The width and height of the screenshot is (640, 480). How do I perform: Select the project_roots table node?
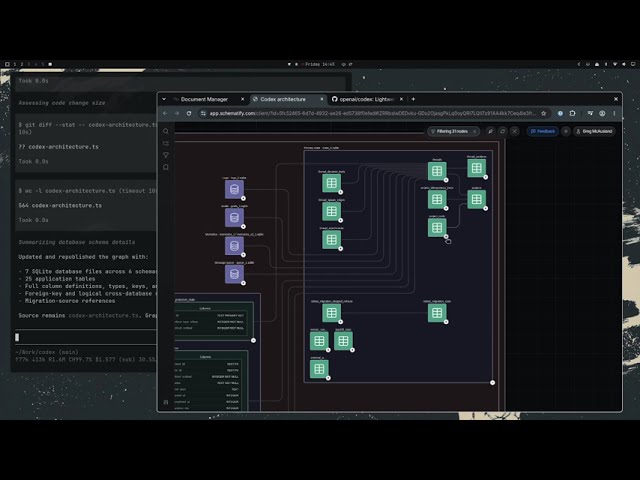click(x=437, y=227)
